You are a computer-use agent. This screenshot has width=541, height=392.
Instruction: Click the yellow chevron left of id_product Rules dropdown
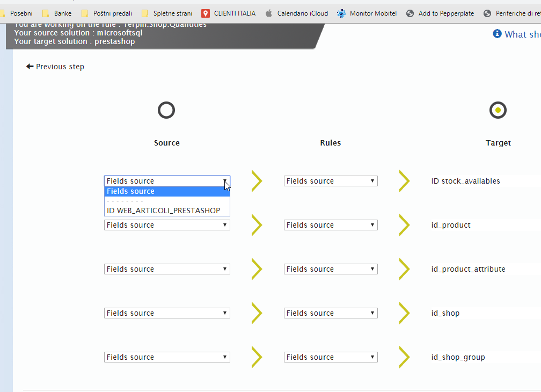tap(257, 225)
